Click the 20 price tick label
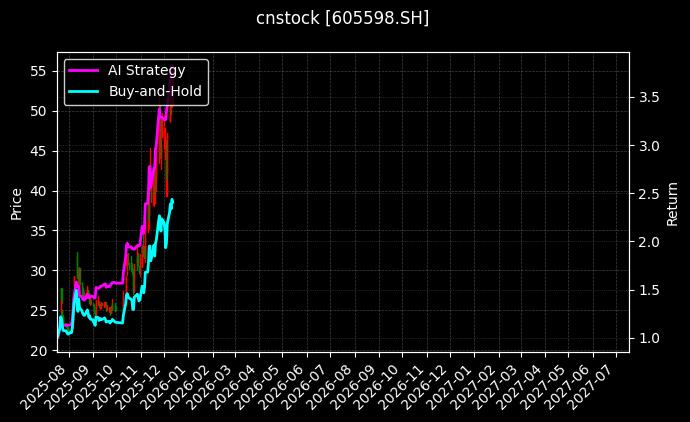The height and width of the screenshot is (422, 690). pyautogui.click(x=39, y=351)
